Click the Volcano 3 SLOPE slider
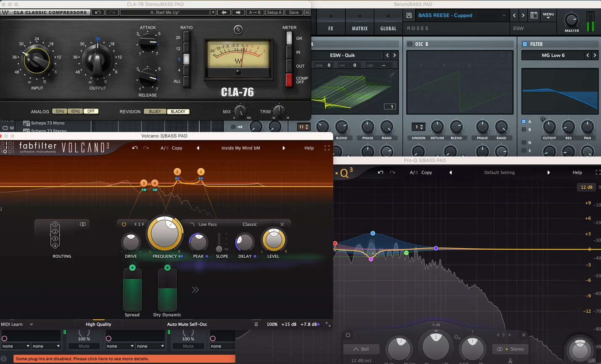 pyautogui.click(x=219, y=242)
